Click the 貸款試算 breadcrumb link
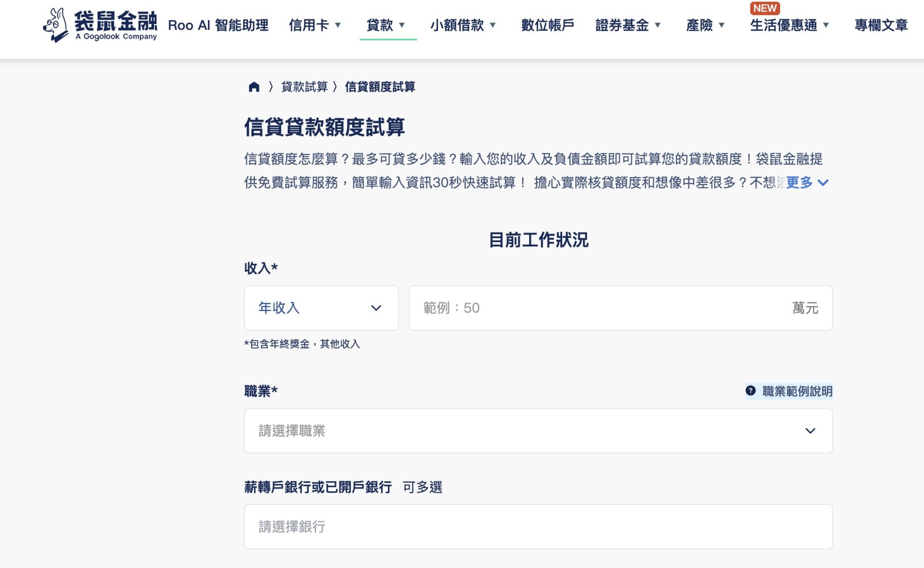 (306, 87)
